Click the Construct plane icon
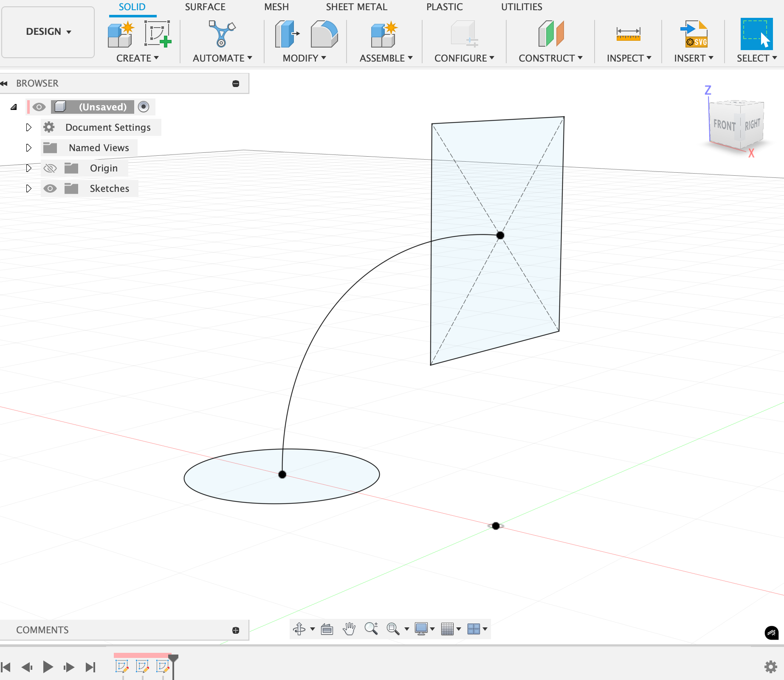The image size is (784, 680). (550, 34)
